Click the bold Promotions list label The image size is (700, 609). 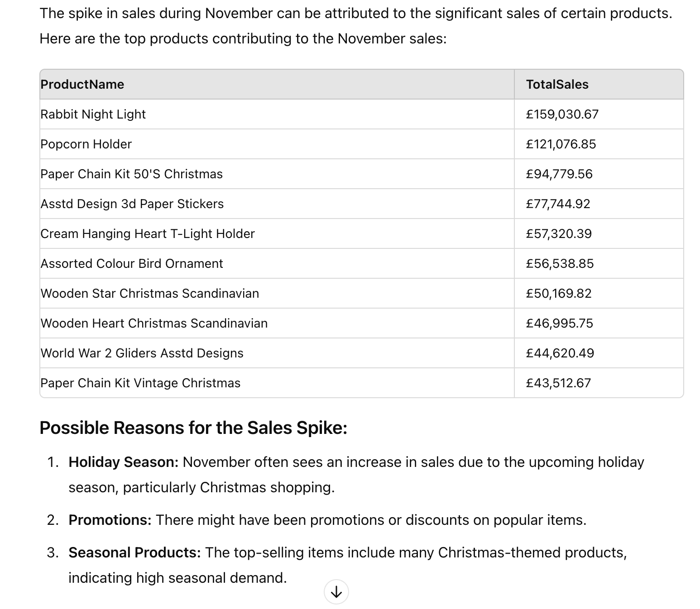110,520
